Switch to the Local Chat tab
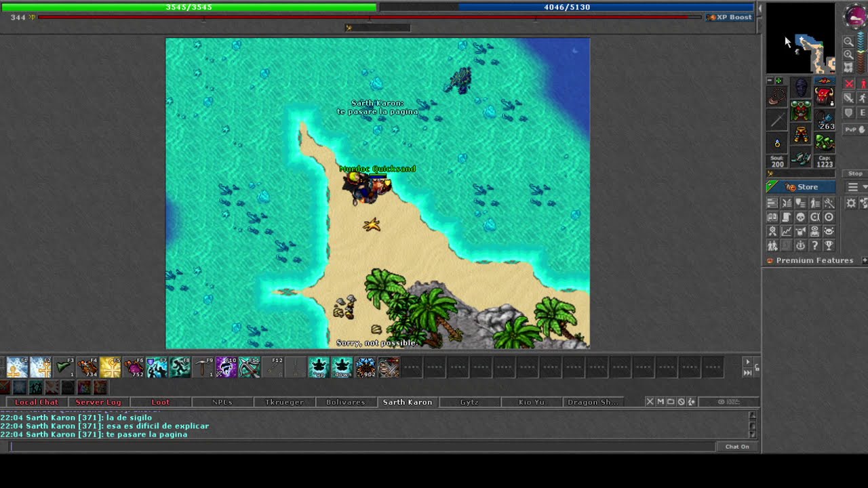The width and height of the screenshot is (868, 488). (37, 402)
